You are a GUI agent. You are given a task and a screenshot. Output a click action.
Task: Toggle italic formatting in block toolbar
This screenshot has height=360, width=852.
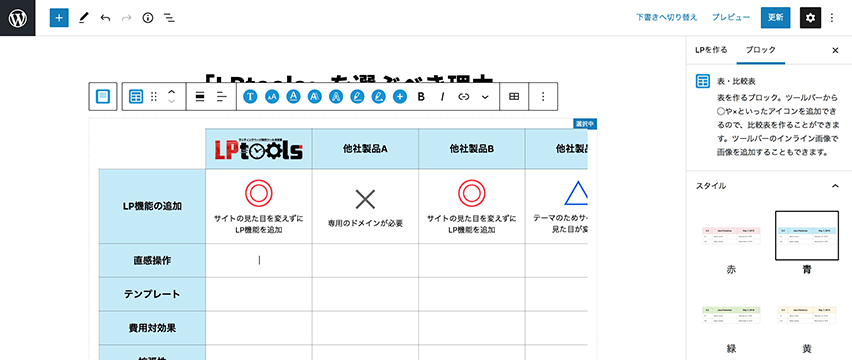tap(442, 97)
